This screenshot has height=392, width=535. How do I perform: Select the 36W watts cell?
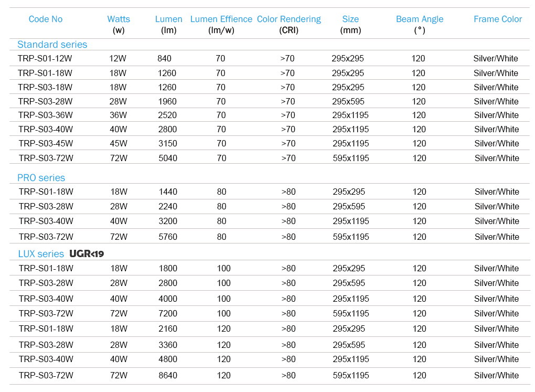pos(118,115)
